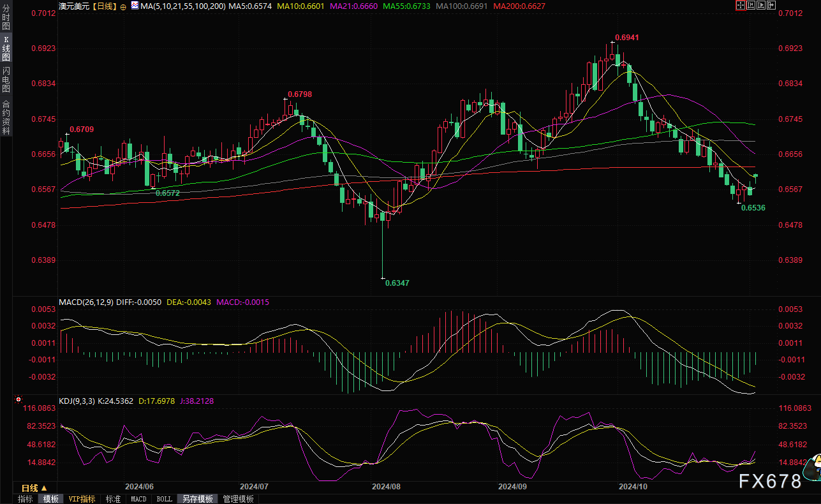Click the 另存模板 button

coord(197,499)
